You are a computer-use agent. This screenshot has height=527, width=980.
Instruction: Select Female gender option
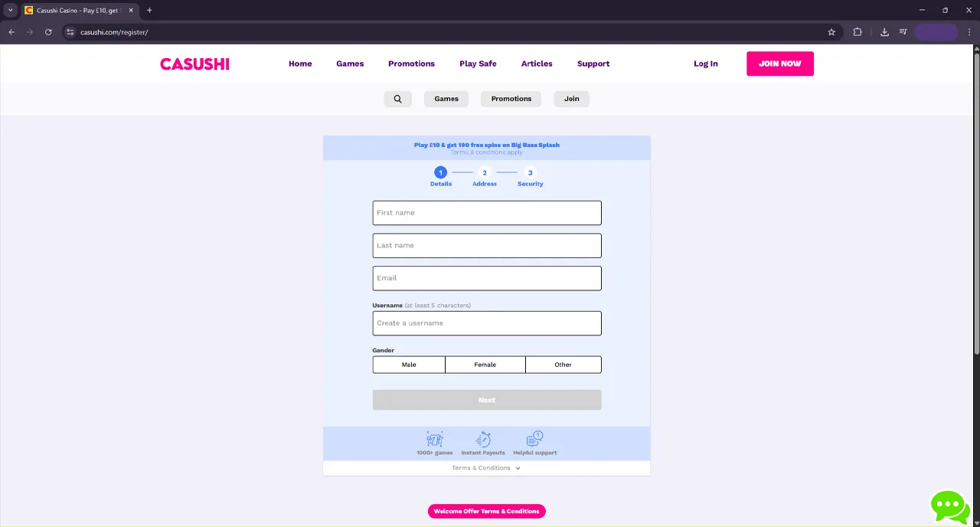485,365
